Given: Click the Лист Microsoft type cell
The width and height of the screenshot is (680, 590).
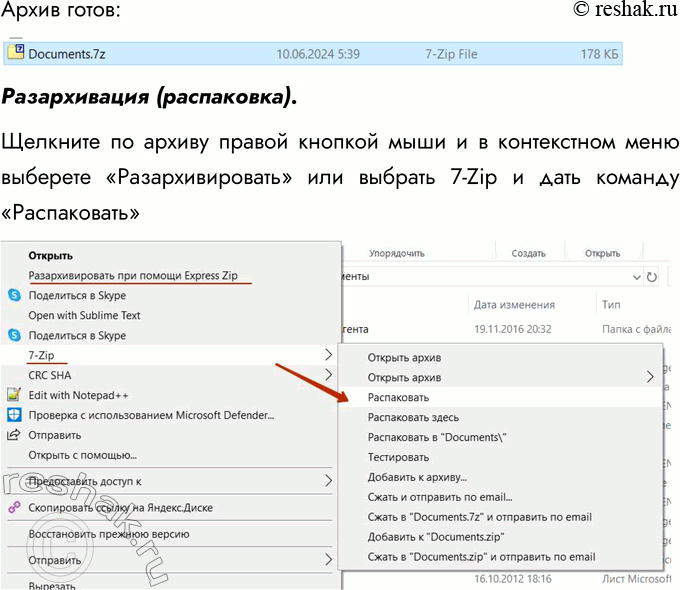Looking at the screenshot, I should tap(636, 579).
